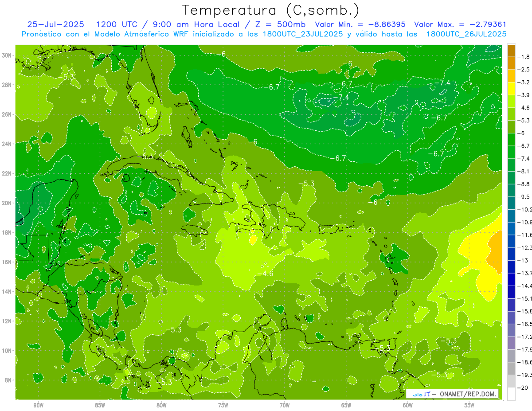Click the "18N" latitude axis label
Screen dimensions: 532x411
(7, 232)
